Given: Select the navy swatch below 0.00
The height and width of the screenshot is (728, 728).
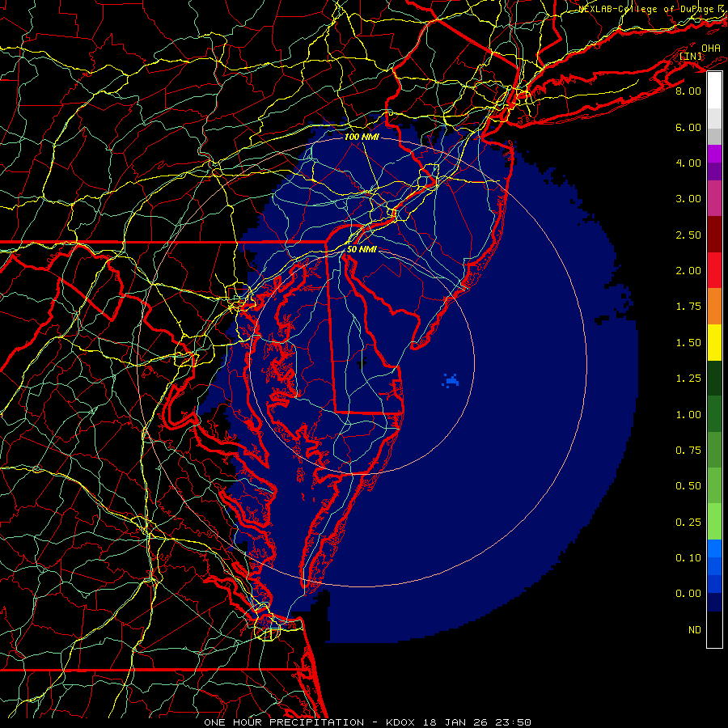Looking at the screenshot, I should coord(714,602).
